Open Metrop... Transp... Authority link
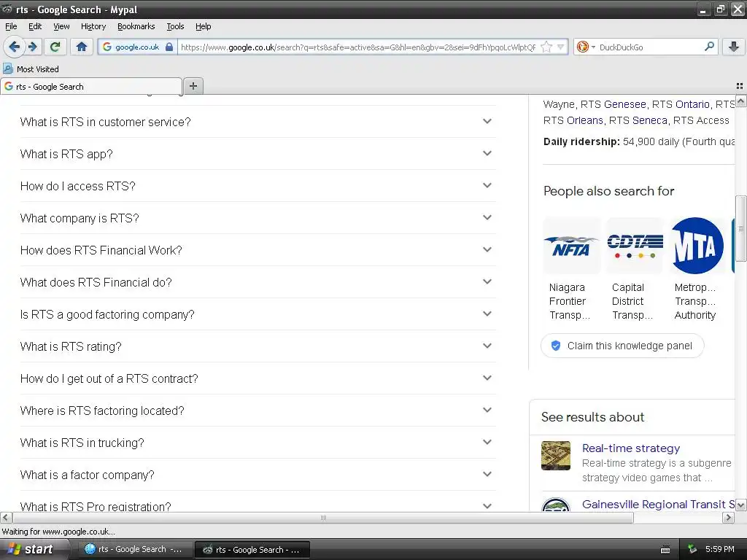747x560 pixels. pyautogui.click(x=695, y=301)
